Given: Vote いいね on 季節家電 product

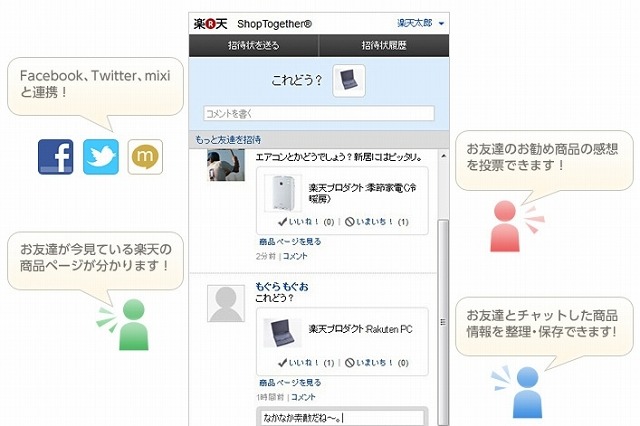Looking at the screenshot, I should (x=306, y=222).
